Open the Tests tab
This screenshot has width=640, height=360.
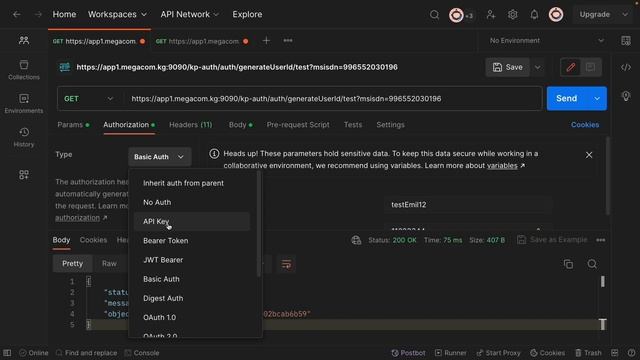tap(353, 125)
